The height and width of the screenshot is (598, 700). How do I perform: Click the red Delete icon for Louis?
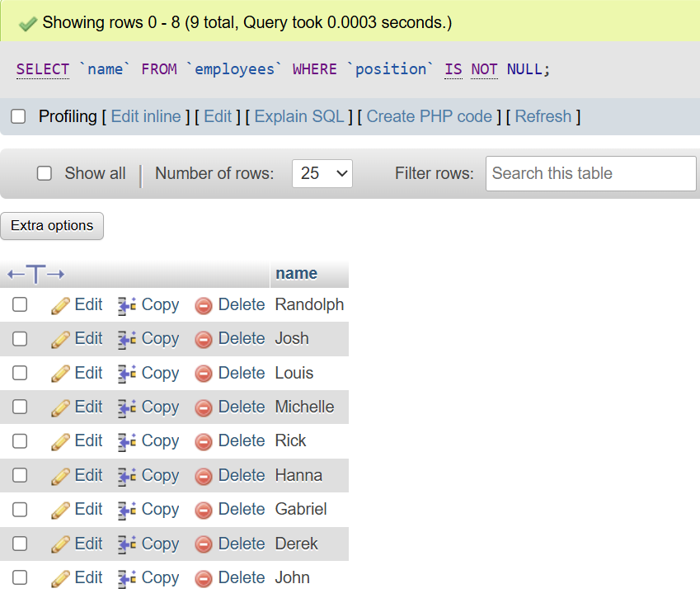[x=204, y=374]
